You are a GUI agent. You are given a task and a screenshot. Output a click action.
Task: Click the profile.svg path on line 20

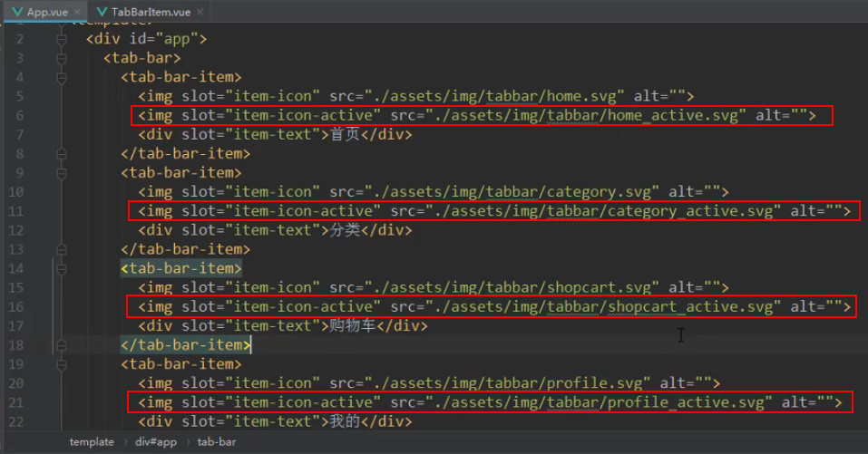tap(508, 383)
